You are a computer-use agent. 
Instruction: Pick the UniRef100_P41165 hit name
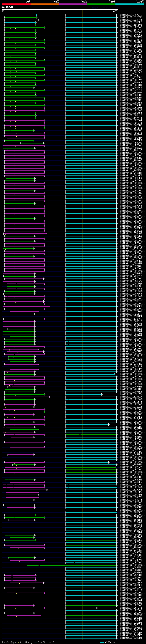tap(131, 580)
